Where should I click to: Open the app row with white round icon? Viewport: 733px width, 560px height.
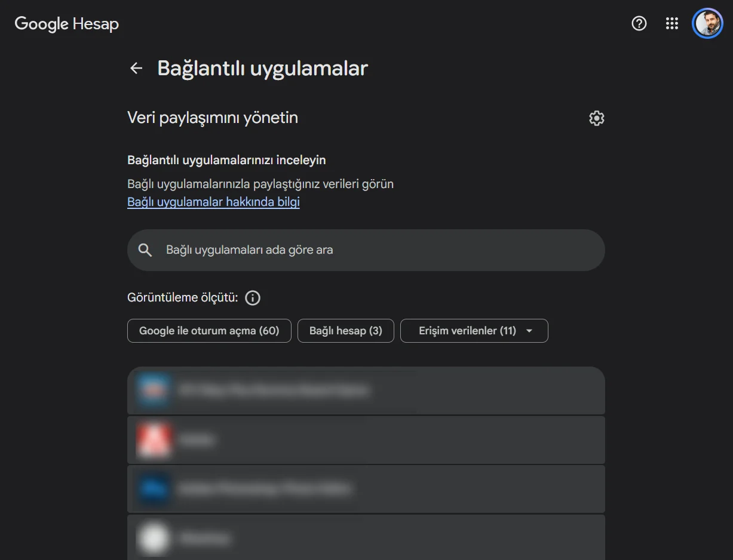tap(366, 537)
